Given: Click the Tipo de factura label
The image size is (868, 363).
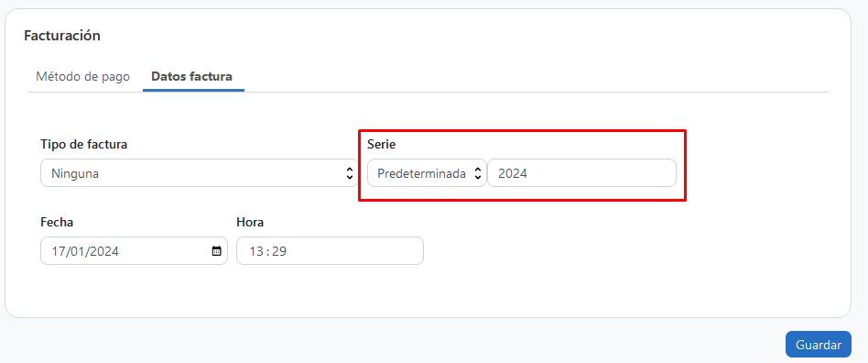Looking at the screenshot, I should (x=84, y=145).
